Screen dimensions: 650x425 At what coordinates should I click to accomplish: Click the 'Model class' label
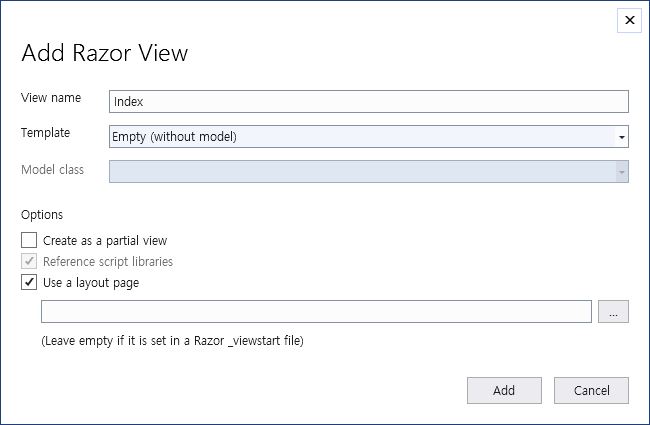52,169
